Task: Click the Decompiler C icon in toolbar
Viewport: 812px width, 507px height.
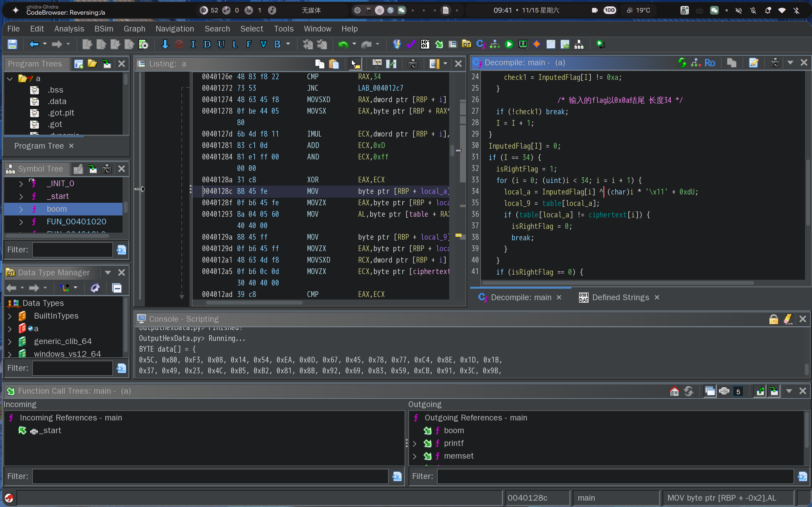Action: tap(480, 44)
